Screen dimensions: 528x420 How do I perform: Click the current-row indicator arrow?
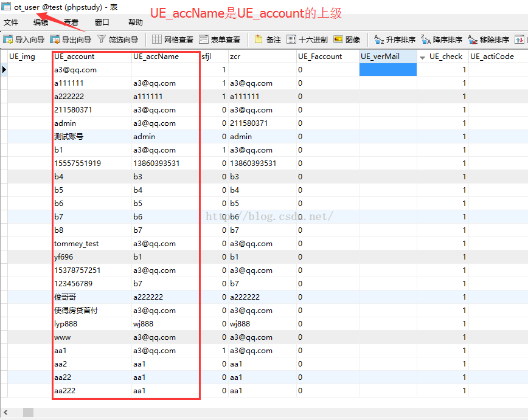click(x=4, y=70)
